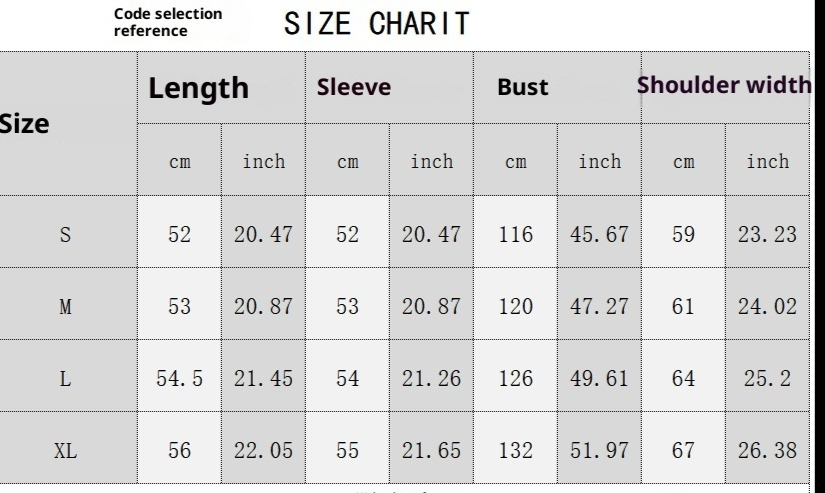The width and height of the screenshot is (825, 493).
Task: Select the Length column header
Action: [x=198, y=88]
